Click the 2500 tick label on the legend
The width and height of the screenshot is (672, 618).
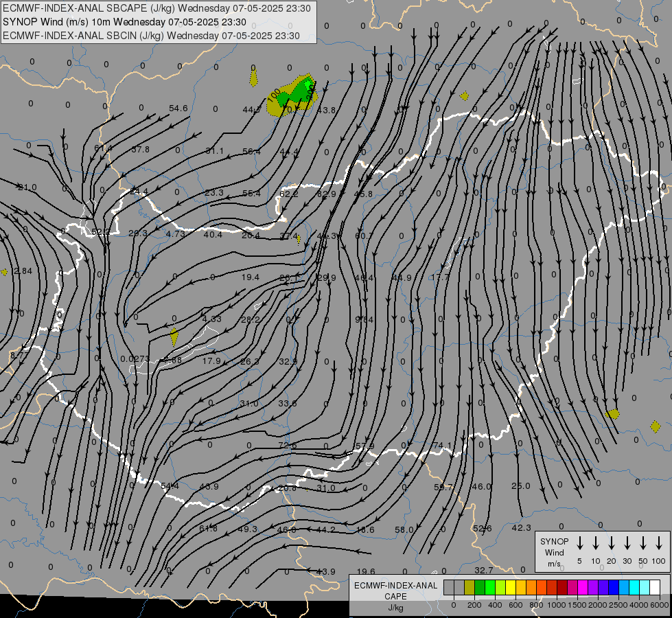[618, 605]
